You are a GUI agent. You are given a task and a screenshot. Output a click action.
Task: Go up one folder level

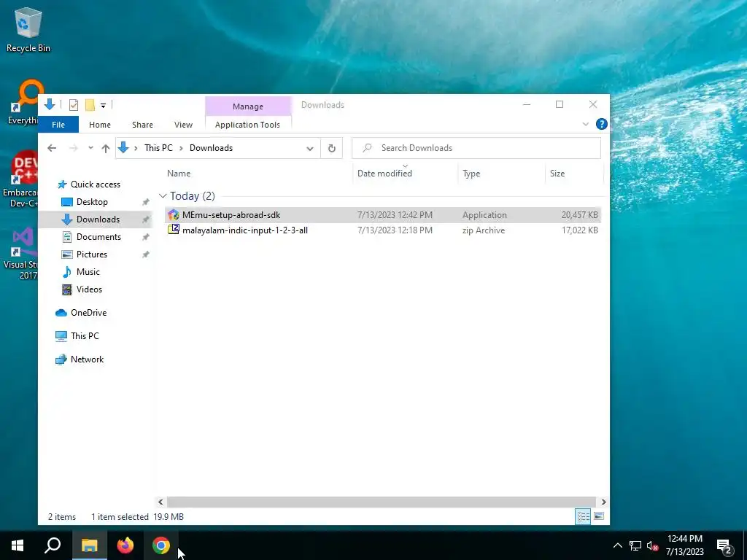point(106,148)
